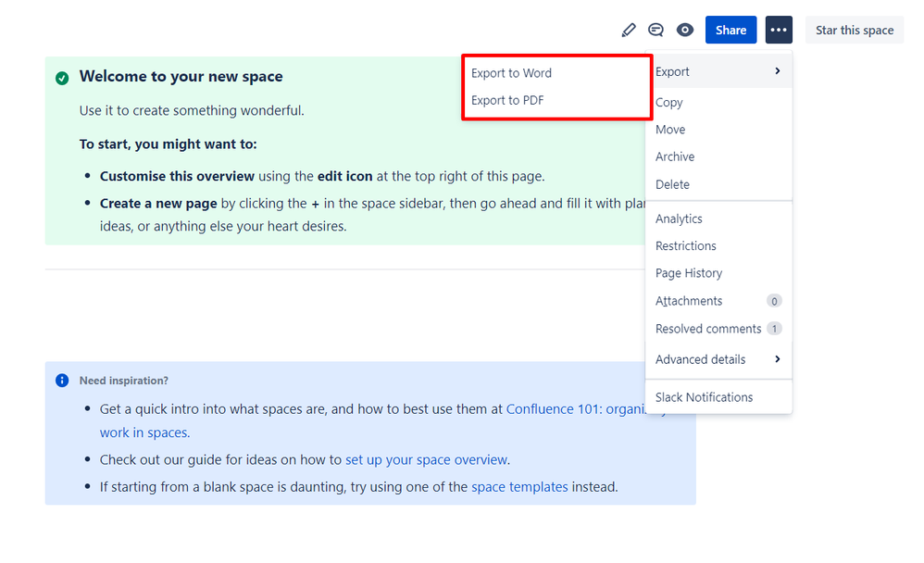Choose Delete from the menu
This screenshot has height=563, width=924.
718,184
